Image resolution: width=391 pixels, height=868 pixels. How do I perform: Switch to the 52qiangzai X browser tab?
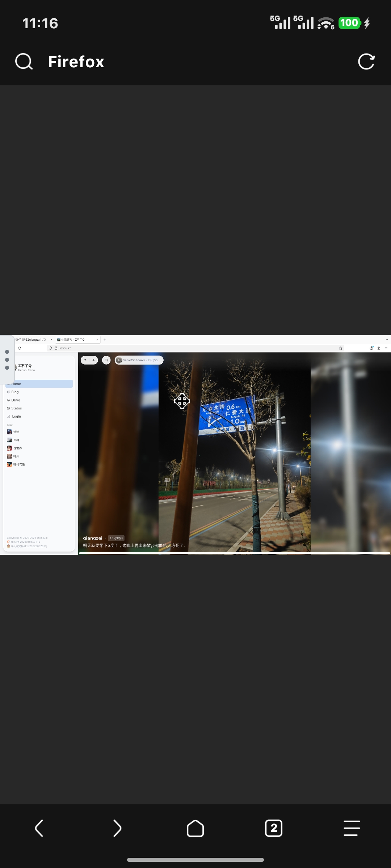pyautogui.click(x=31, y=340)
